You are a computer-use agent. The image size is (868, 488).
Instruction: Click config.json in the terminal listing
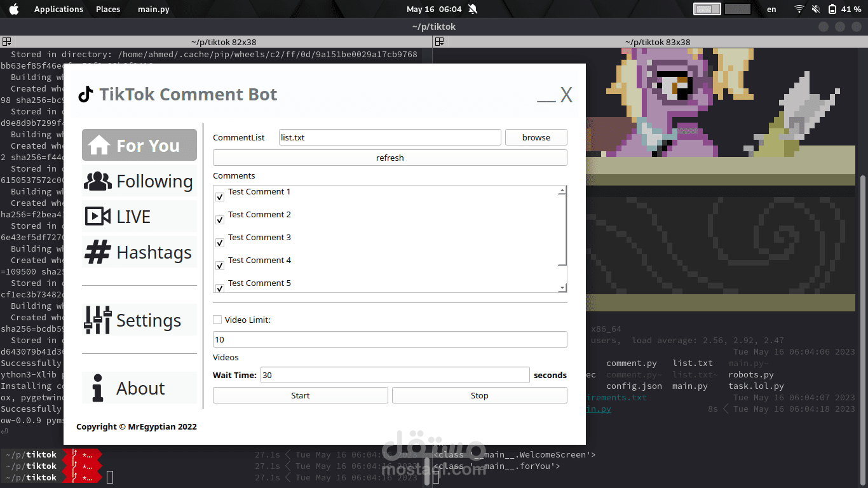point(634,386)
